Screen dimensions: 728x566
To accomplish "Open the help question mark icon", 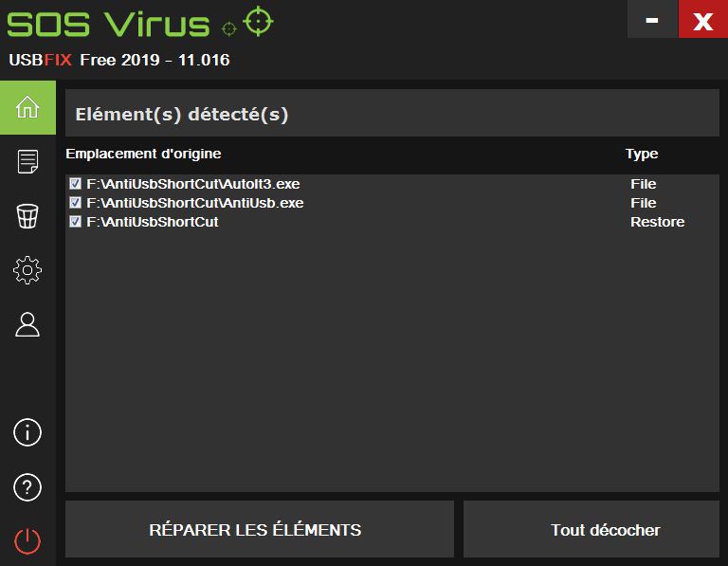I will [x=27, y=487].
